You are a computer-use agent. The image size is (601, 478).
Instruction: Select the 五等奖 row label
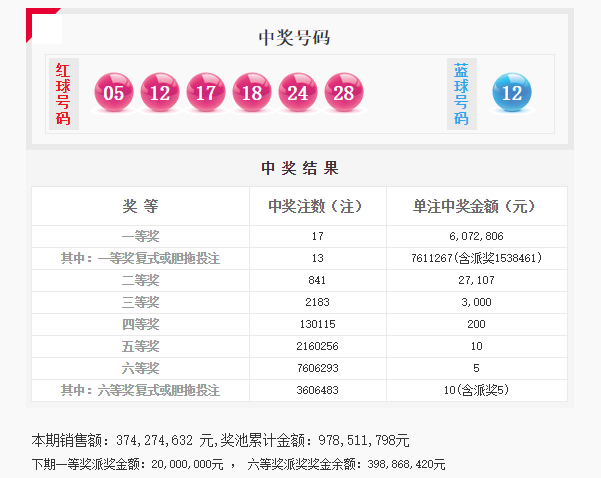pyautogui.click(x=140, y=347)
